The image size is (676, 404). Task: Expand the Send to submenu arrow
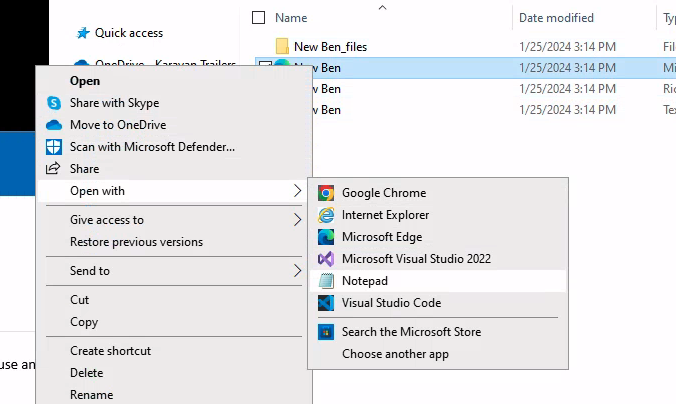297,271
